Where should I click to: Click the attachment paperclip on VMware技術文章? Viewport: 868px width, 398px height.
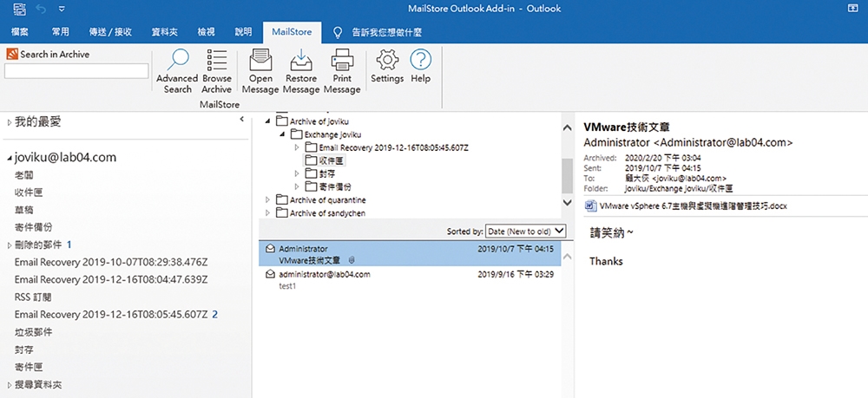[x=352, y=260]
